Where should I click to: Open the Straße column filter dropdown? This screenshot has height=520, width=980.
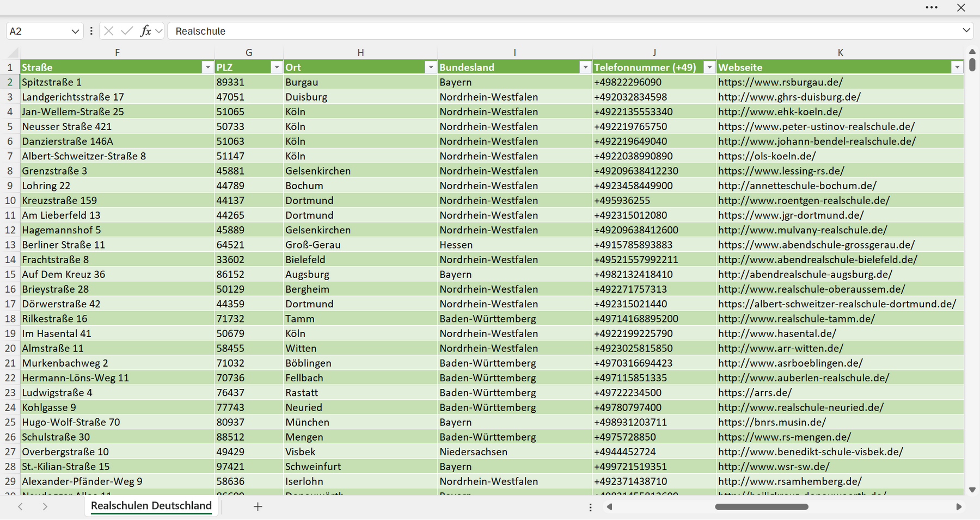tap(207, 67)
